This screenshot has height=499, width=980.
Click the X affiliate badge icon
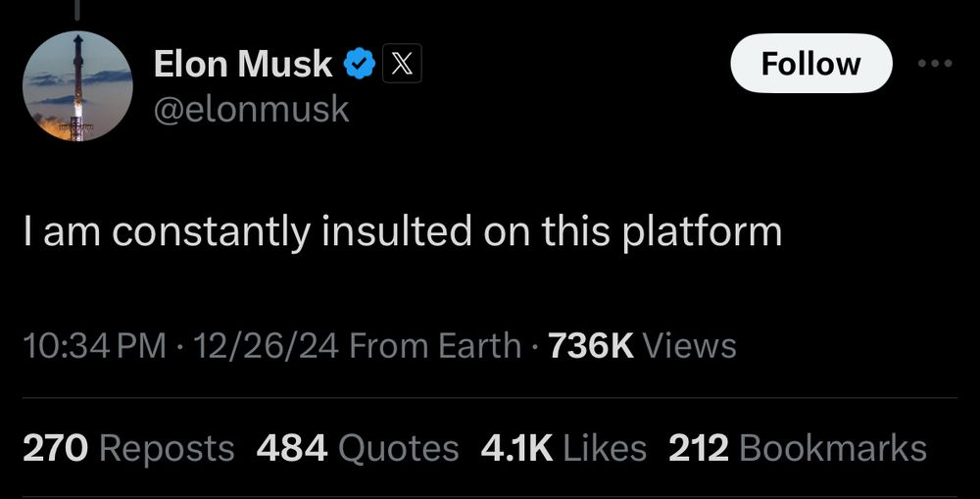point(402,64)
